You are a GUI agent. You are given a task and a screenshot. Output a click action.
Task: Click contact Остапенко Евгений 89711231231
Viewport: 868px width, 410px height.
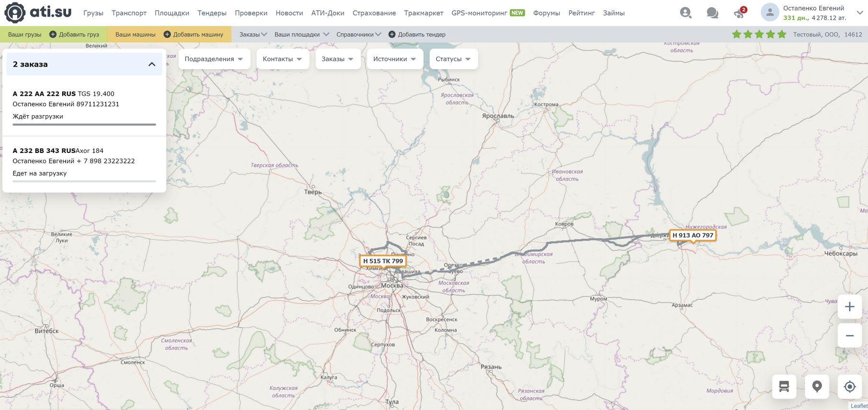[66, 104]
